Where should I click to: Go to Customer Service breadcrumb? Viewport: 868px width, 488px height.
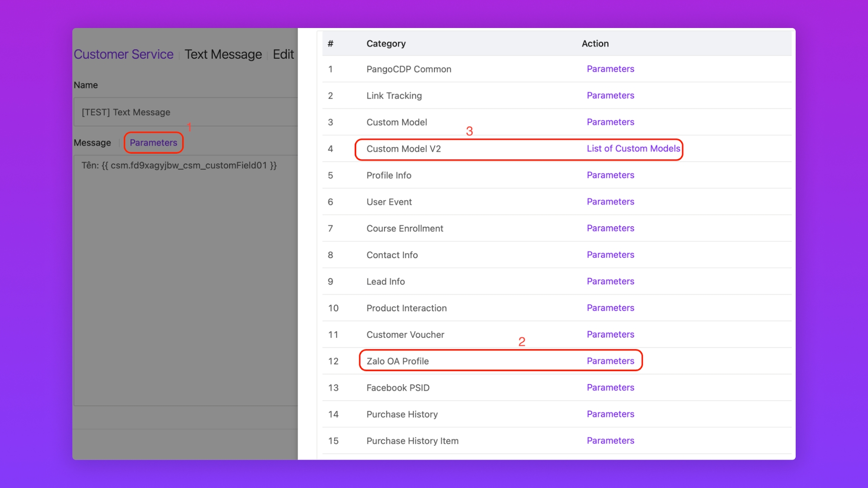point(123,54)
